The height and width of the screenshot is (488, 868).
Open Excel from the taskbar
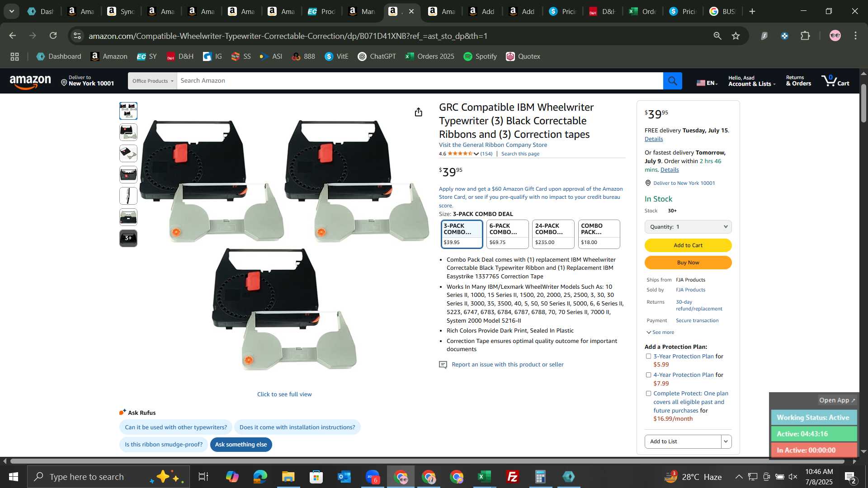coord(484,477)
